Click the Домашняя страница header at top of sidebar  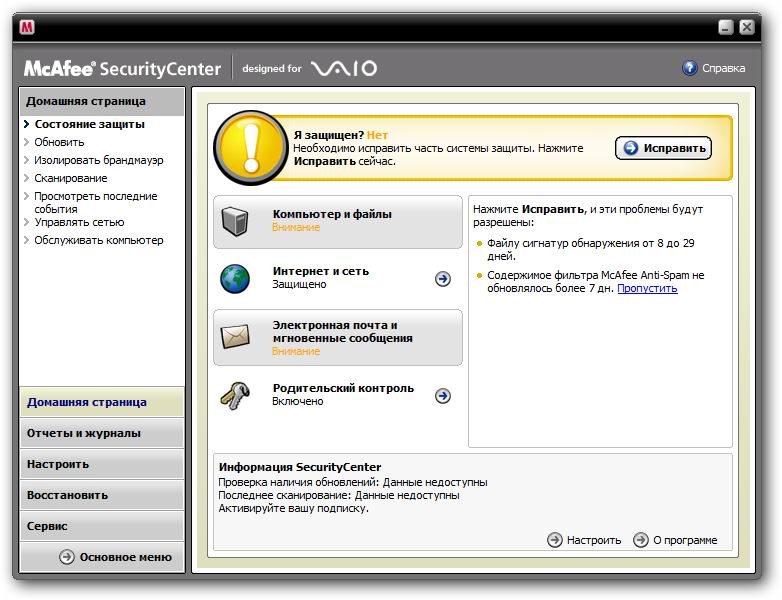(x=102, y=101)
